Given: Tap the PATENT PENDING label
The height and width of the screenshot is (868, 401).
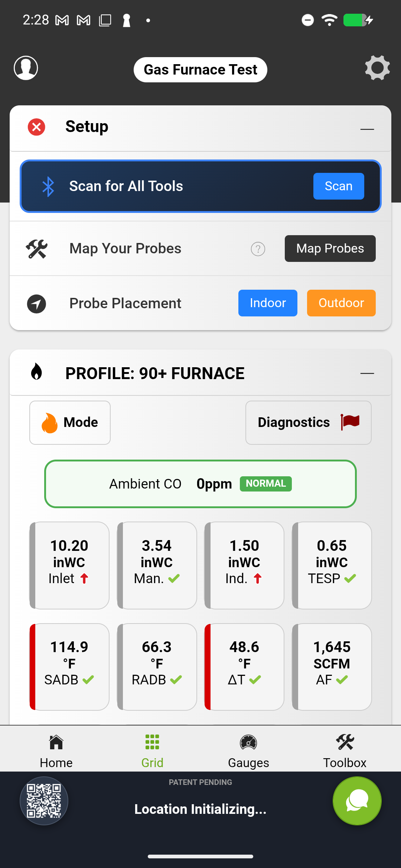Looking at the screenshot, I should tap(200, 782).
